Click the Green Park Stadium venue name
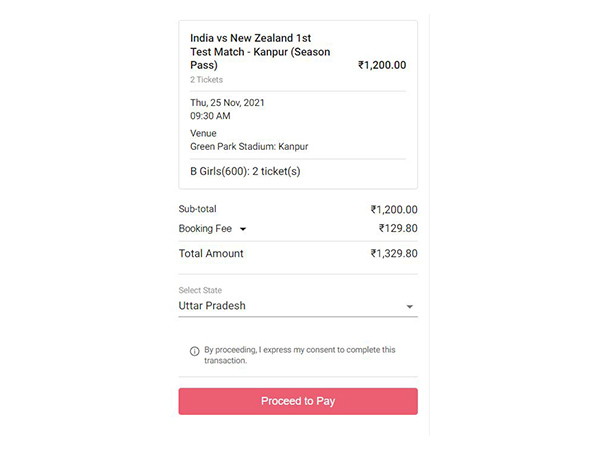600x450 pixels. point(249,146)
